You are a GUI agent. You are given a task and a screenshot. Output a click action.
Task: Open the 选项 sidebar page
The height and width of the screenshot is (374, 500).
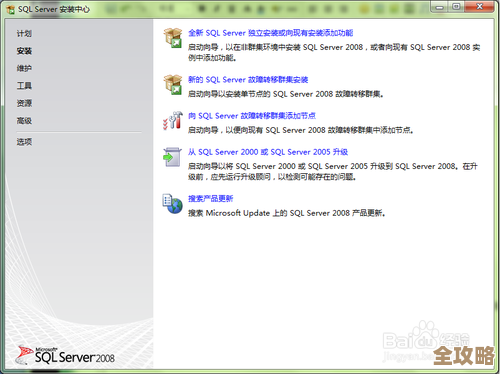tap(24, 142)
